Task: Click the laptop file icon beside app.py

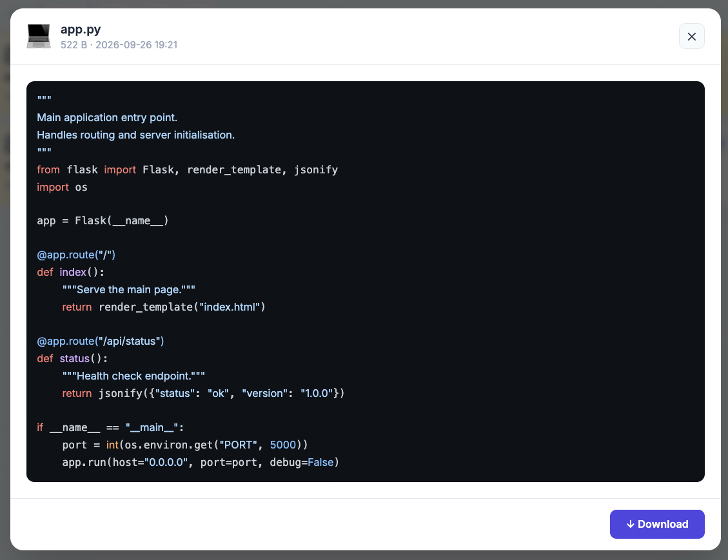Action: [x=39, y=36]
